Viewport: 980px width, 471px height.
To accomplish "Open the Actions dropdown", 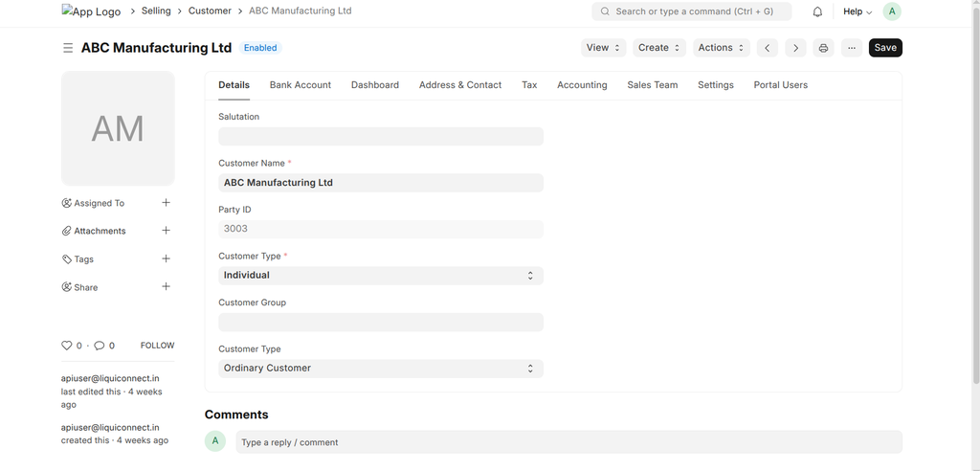I will [722, 48].
